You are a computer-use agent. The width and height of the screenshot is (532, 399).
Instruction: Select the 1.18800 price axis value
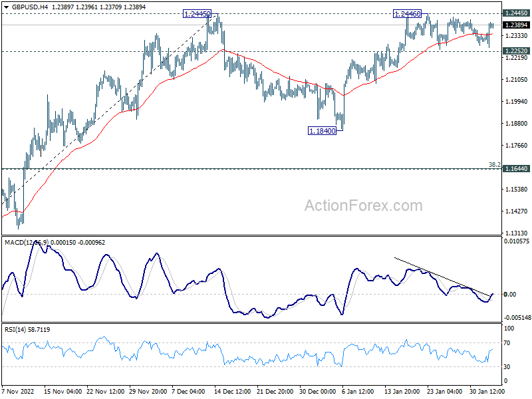(x=516, y=124)
